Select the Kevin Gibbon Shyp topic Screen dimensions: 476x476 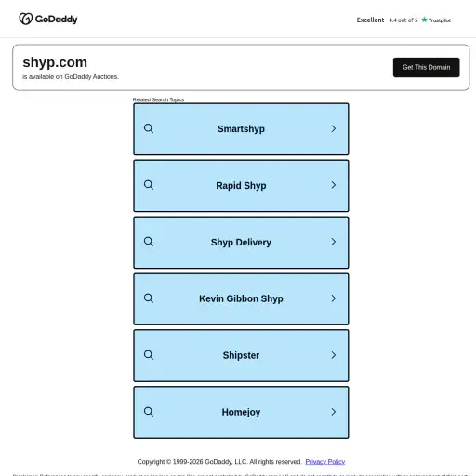pos(241,299)
